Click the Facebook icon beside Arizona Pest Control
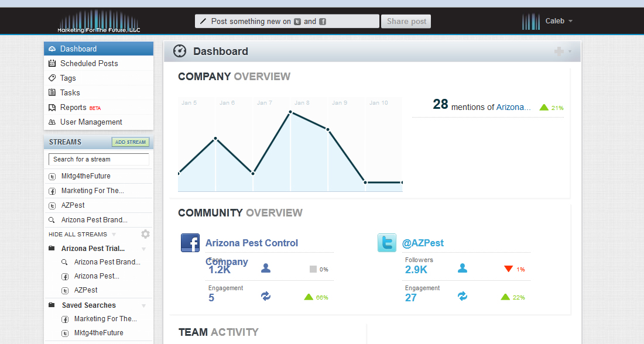The image size is (644, 344). point(190,243)
